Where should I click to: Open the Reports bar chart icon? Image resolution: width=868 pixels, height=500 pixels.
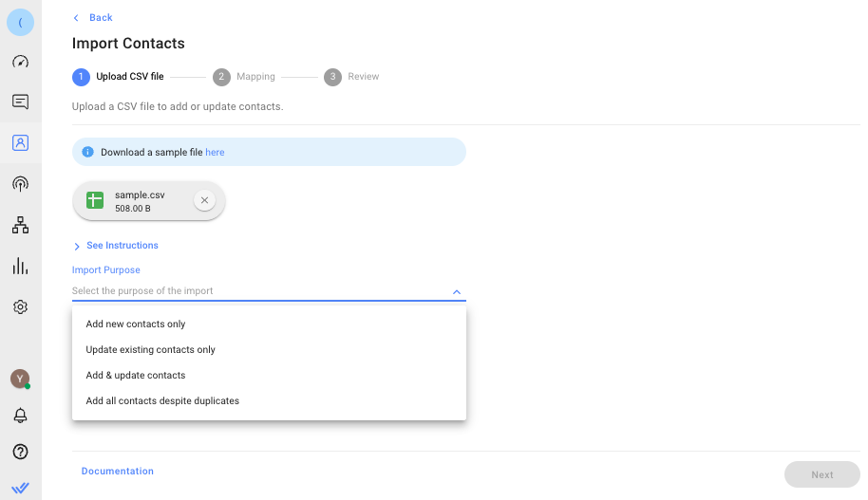tap(20, 267)
